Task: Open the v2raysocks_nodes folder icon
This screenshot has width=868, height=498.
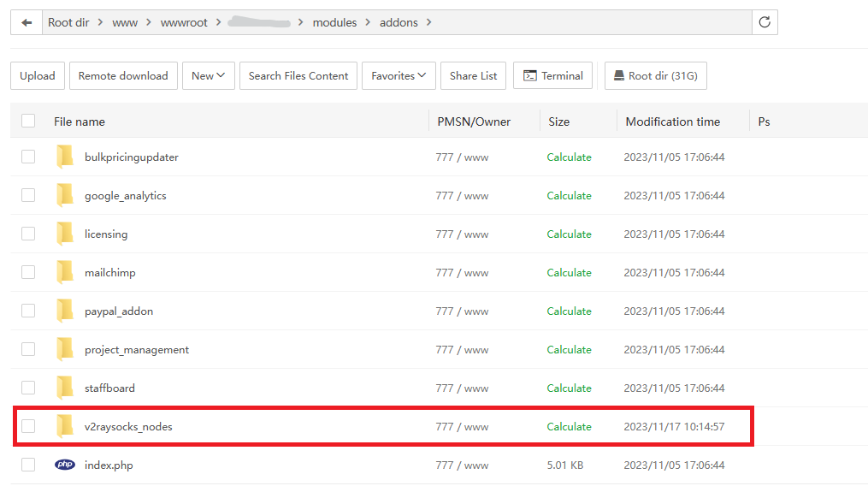Action: pyautogui.click(x=65, y=426)
